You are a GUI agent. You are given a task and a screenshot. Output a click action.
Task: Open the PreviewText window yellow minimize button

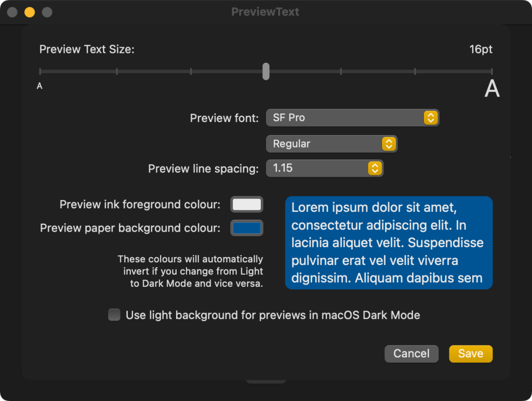(x=30, y=11)
